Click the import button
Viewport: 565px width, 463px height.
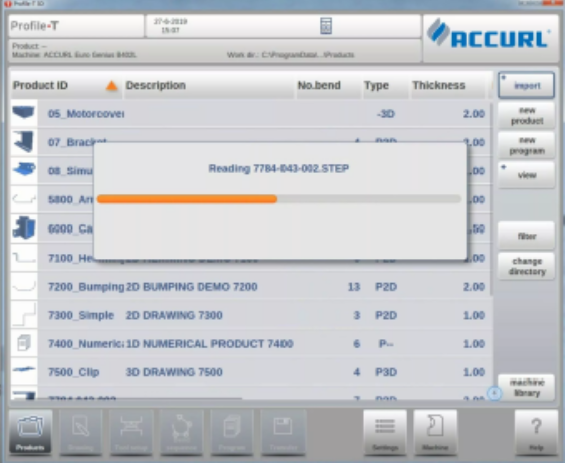point(526,85)
